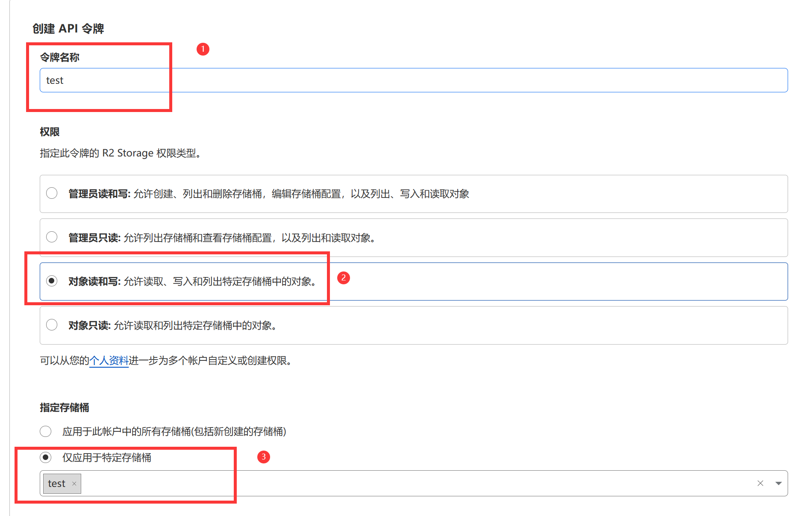Open the 个人资料 link
Screen dimensions: 812x516
click(x=109, y=360)
